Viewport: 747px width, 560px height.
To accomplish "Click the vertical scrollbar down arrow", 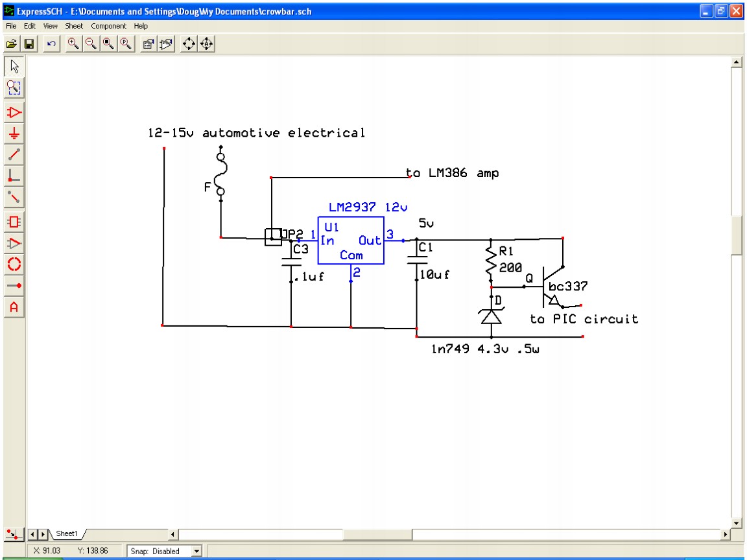I will coord(737,523).
